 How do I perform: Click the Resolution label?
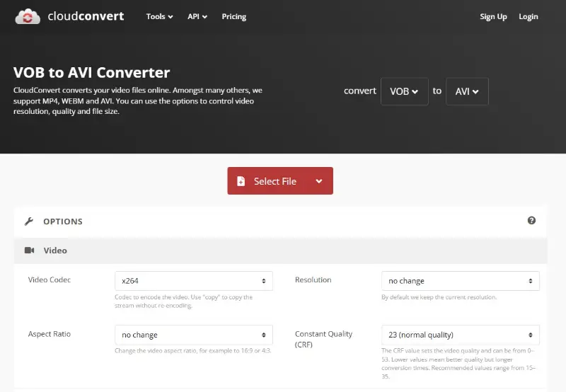tap(313, 279)
